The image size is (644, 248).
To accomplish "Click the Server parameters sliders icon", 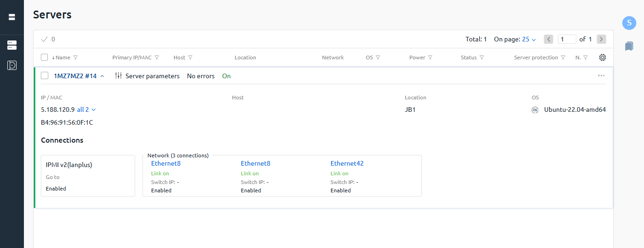I will pyautogui.click(x=119, y=76).
